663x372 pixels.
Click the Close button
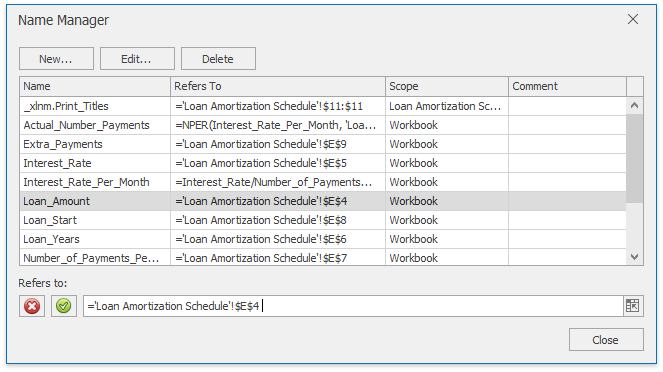click(x=606, y=339)
